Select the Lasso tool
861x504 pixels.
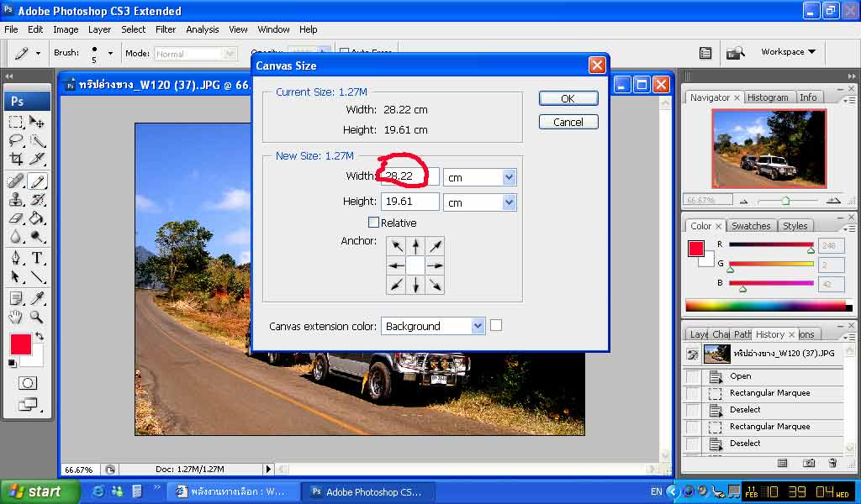pos(16,140)
